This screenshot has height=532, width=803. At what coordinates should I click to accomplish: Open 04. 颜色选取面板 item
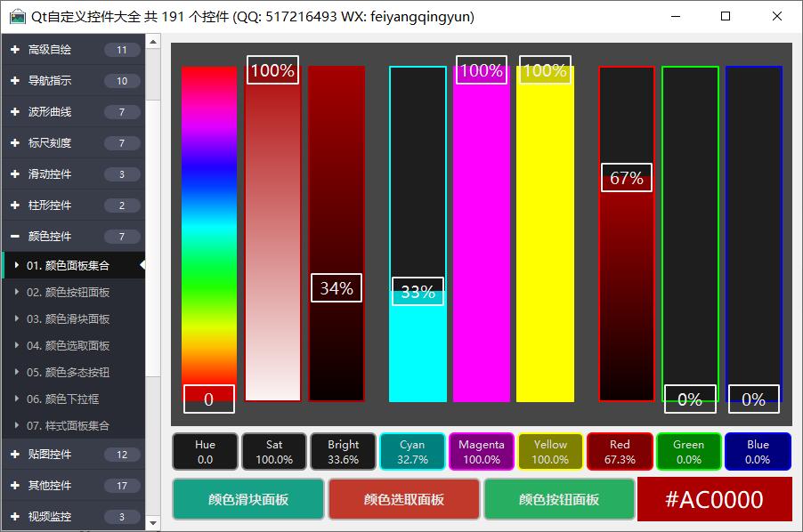coord(68,346)
